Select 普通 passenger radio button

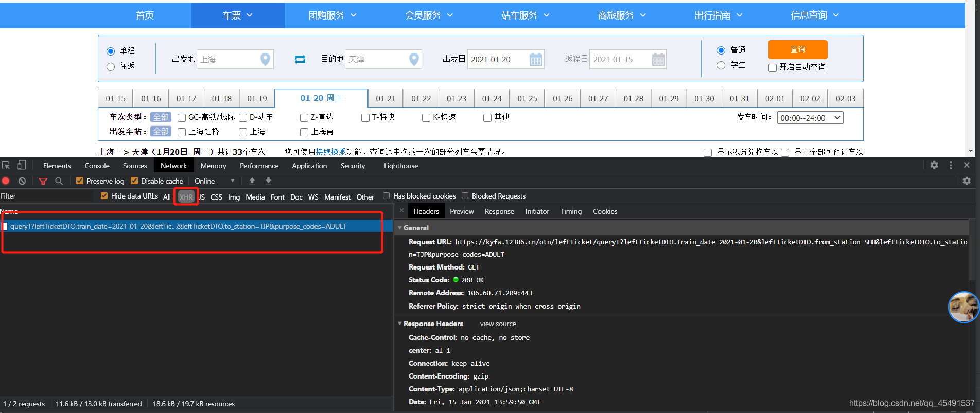721,50
